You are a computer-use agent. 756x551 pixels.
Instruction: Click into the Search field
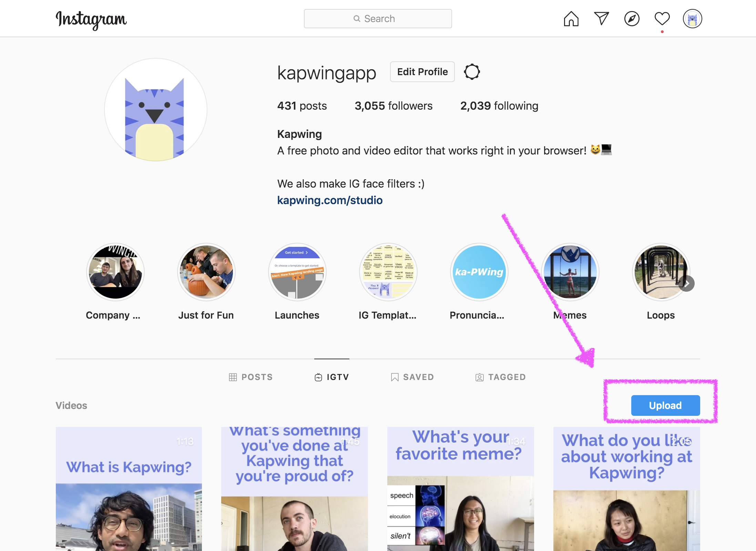point(378,19)
